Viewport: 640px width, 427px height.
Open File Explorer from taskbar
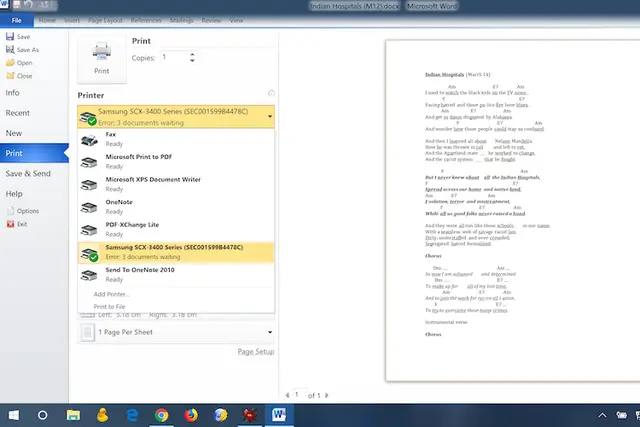coord(73,415)
